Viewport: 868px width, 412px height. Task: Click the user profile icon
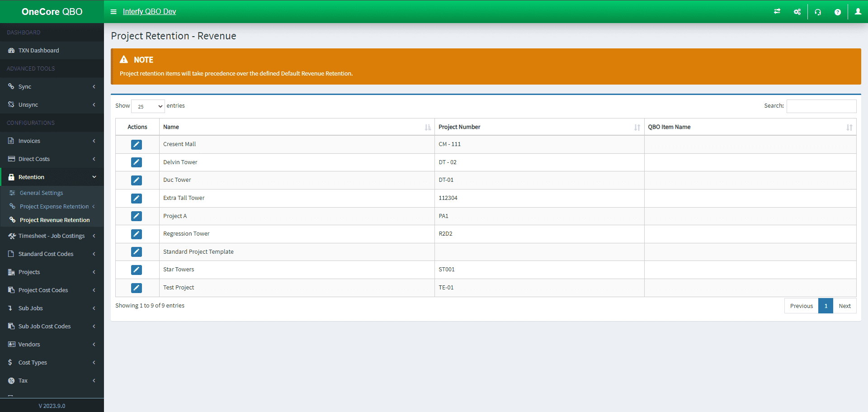tap(858, 12)
